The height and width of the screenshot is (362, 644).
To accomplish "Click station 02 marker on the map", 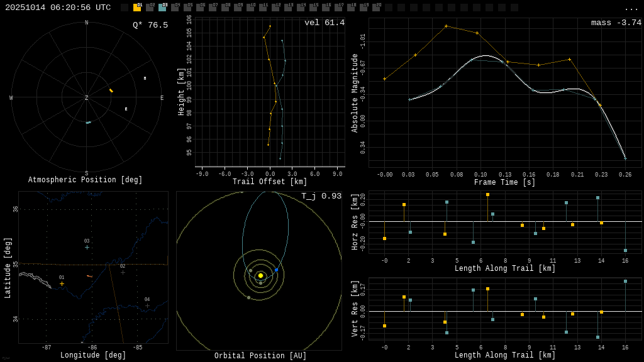I will 123,272.
